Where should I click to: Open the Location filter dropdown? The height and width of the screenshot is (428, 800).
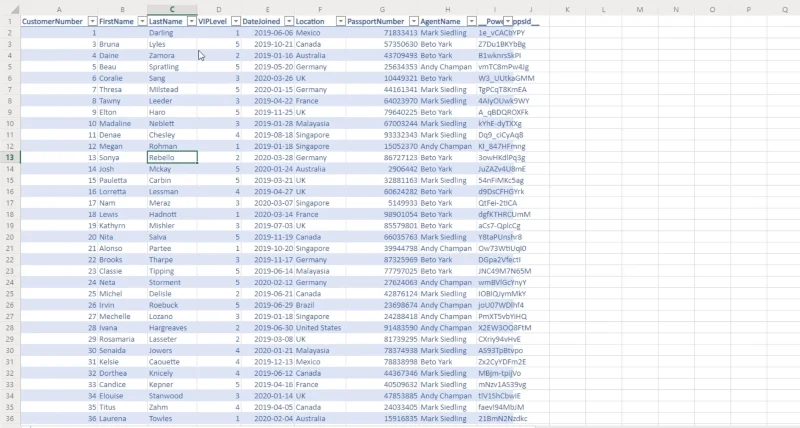[341, 21]
